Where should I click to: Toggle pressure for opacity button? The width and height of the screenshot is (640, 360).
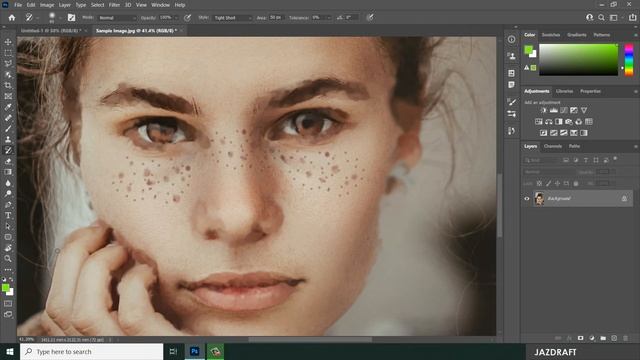(x=187, y=18)
